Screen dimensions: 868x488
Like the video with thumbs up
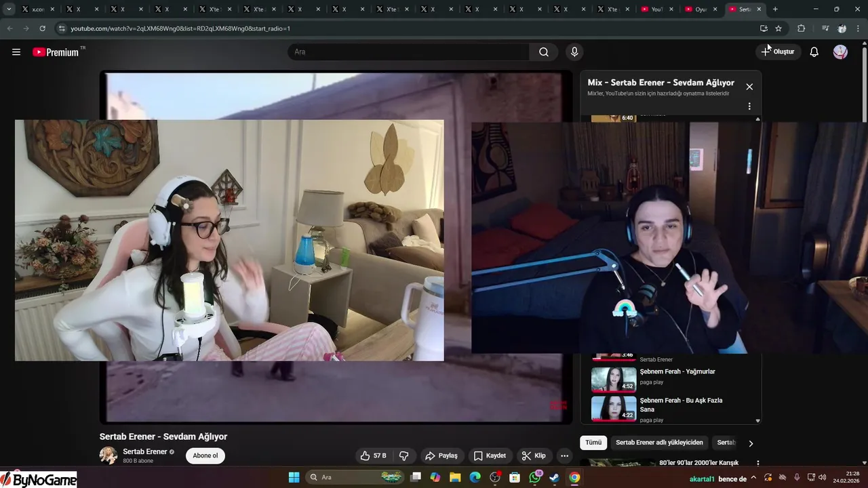pyautogui.click(x=373, y=455)
